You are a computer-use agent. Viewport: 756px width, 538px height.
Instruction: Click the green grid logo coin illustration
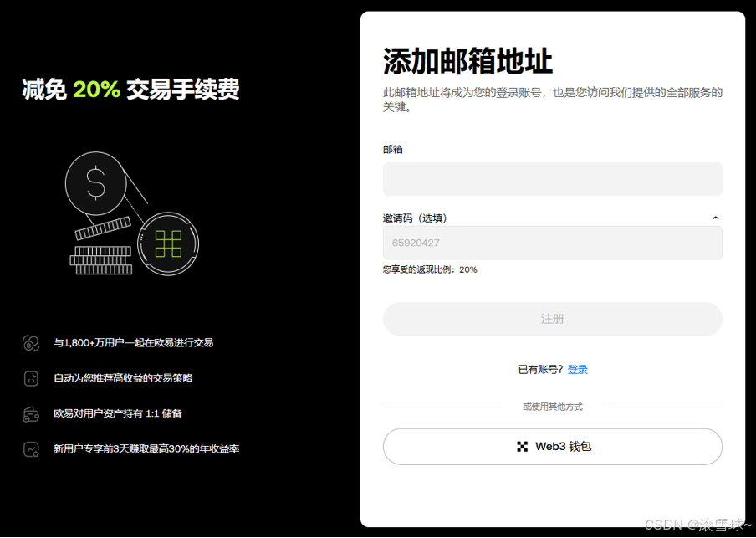click(x=168, y=243)
